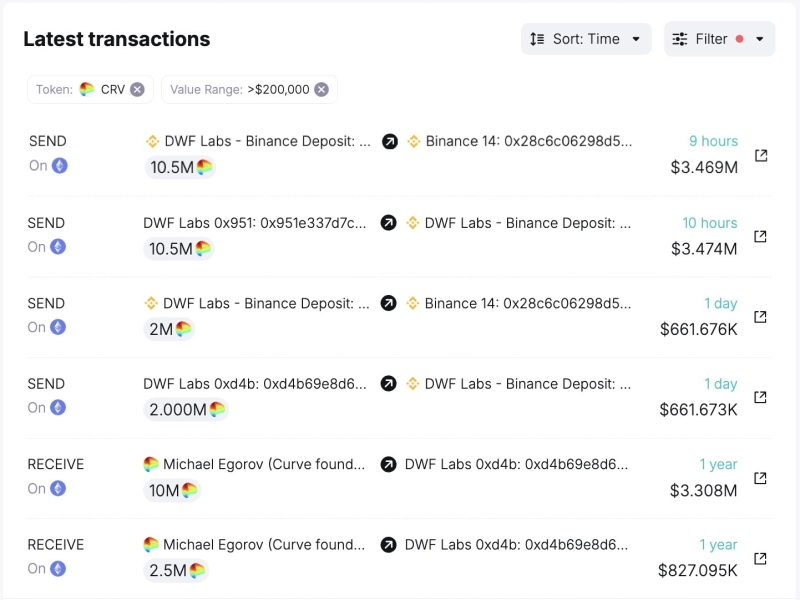800x600 pixels.
Task: Open the Sort: Time dropdown
Action: click(x=586, y=39)
